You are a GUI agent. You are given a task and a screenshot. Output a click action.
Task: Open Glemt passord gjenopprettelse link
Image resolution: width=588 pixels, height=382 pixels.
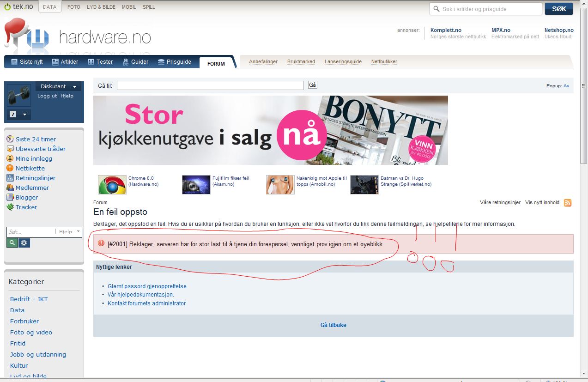click(147, 286)
